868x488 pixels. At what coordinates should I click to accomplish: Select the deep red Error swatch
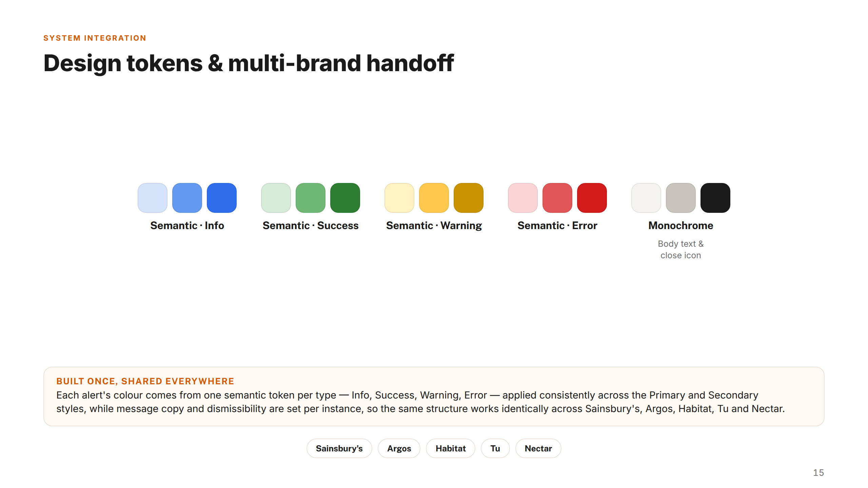pyautogui.click(x=592, y=198)
